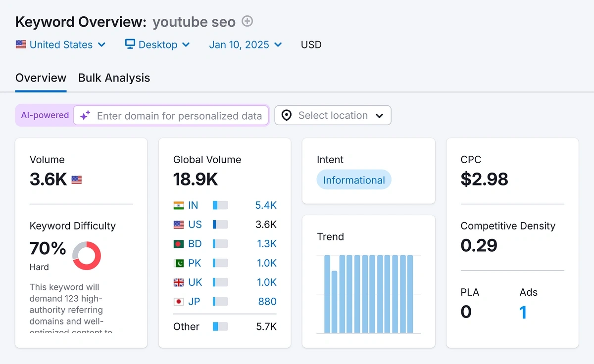Viewport: 594px width, 364px height.
Task: Click the AI sparkle icon in domain field
Action: click(85, 116)
